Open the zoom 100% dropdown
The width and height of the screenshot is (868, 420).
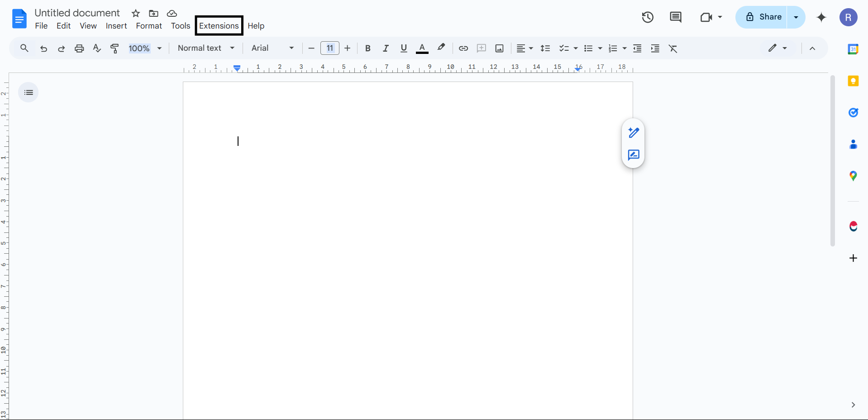pos(145,48)
